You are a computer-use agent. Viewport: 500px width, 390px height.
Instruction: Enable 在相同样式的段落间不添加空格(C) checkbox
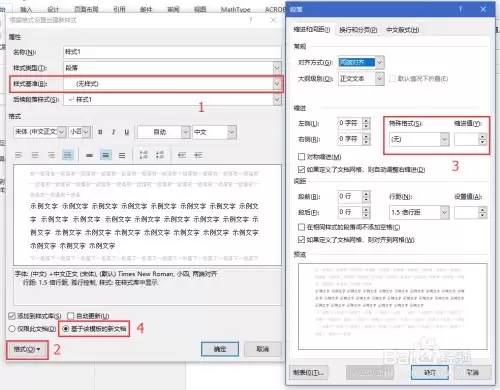click(x=301, y=227)
